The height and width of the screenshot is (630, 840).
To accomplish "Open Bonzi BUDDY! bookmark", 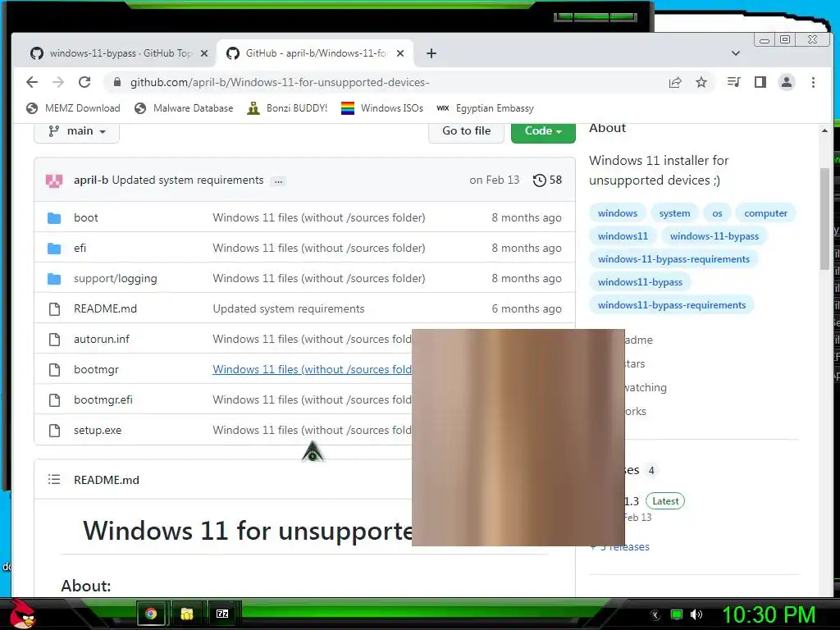I will click(287, 108).
